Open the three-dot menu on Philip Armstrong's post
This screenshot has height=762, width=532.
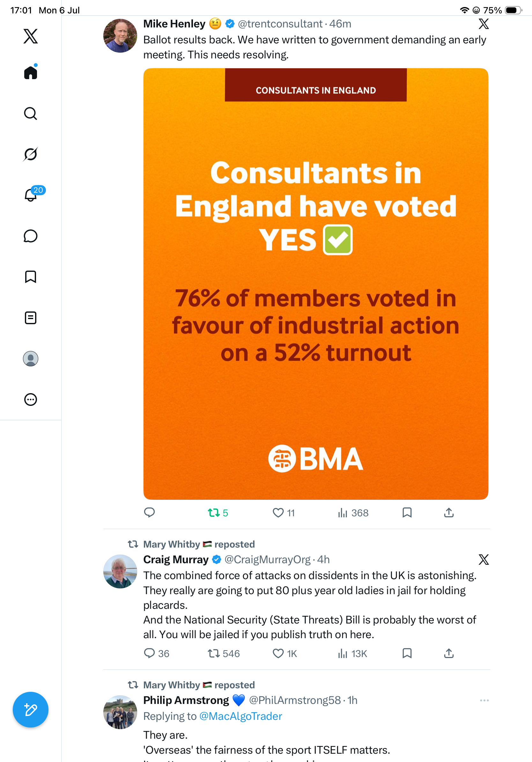[x=484, y=700]
